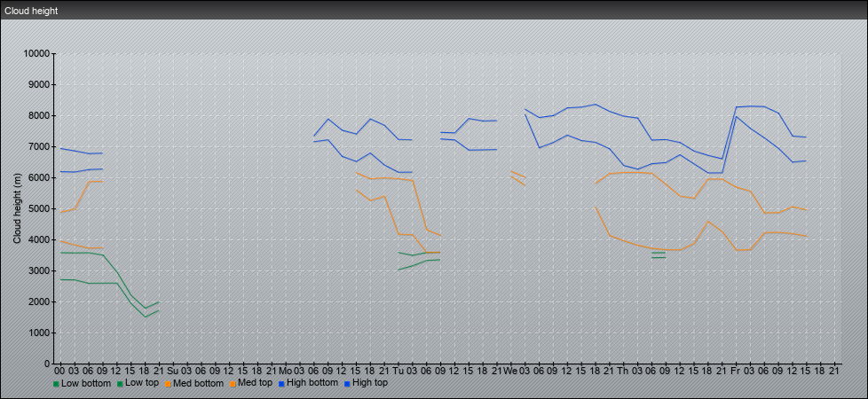The height and width of the screenshot is (399, 868).
Task: Click the 7000 value on y-axis
Action: tap(39, 146)
